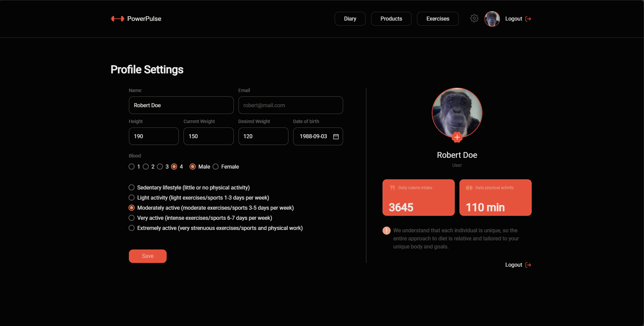Select Extremely active option

coord(132,228)
